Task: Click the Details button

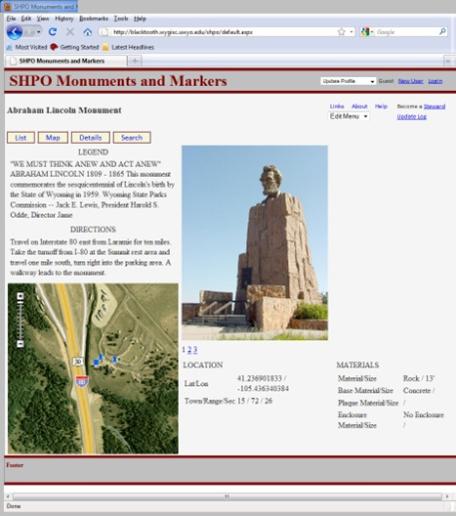Action: coord(90,138)
